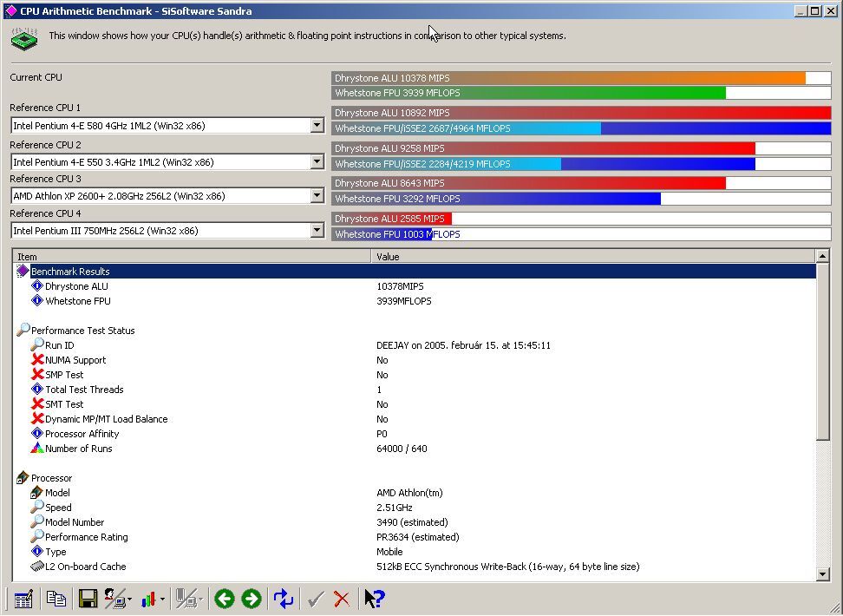Select the Pentium 4-E 550 3.4GHz combo box
This screenshot has height=616, width=843.
[167, 161]
